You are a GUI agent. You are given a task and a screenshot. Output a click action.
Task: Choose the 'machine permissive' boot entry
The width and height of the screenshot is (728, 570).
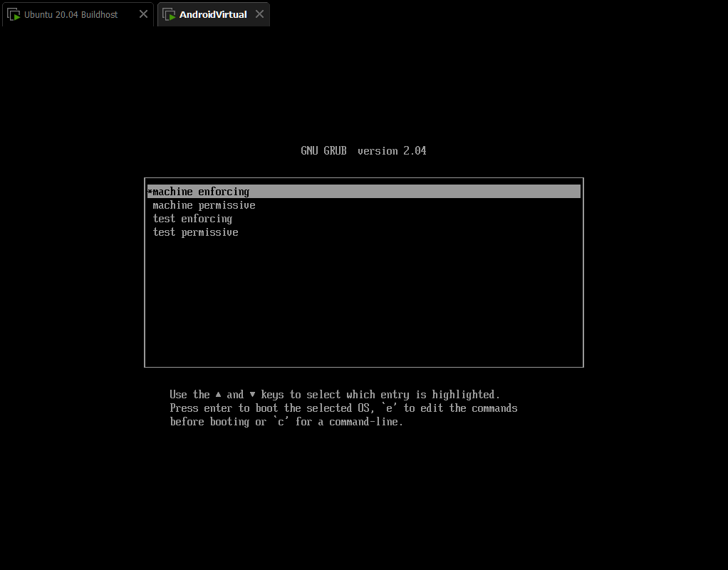coord(204,205)
